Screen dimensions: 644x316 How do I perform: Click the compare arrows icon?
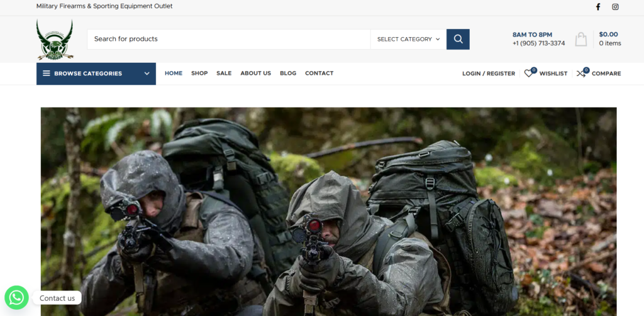tap(581, 74)
